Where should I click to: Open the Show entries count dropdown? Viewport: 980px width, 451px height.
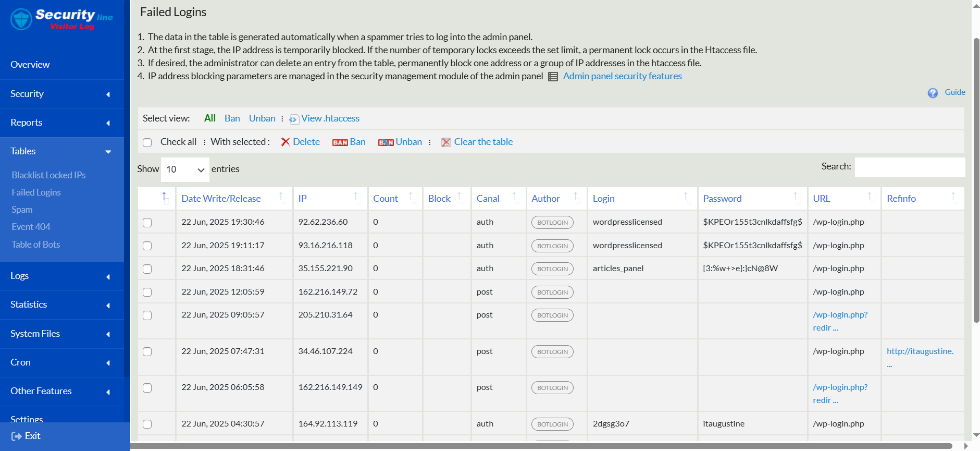[x=185, y=169]
